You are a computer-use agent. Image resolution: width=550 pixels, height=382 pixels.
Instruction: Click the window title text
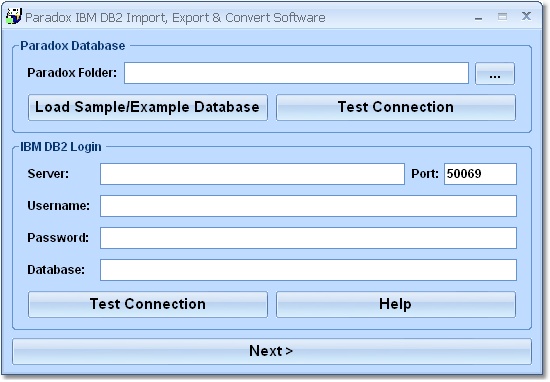(x=175, y=18)
